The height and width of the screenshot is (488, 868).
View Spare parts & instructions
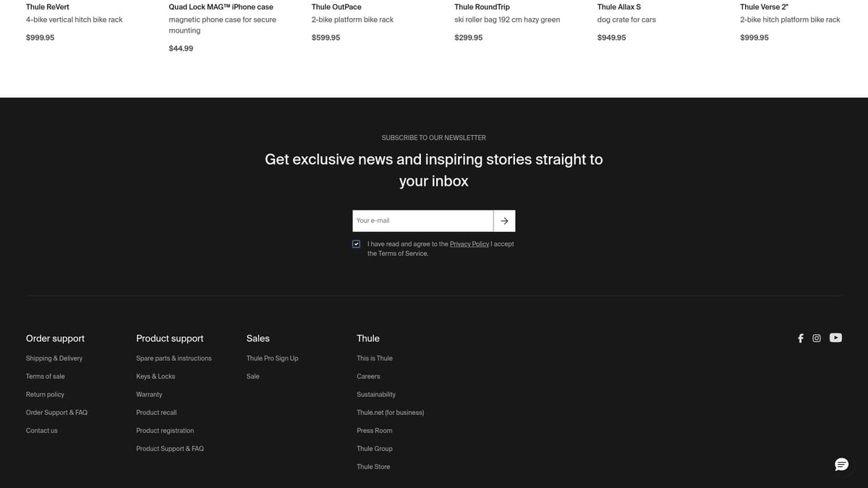[x=174, y=359]
